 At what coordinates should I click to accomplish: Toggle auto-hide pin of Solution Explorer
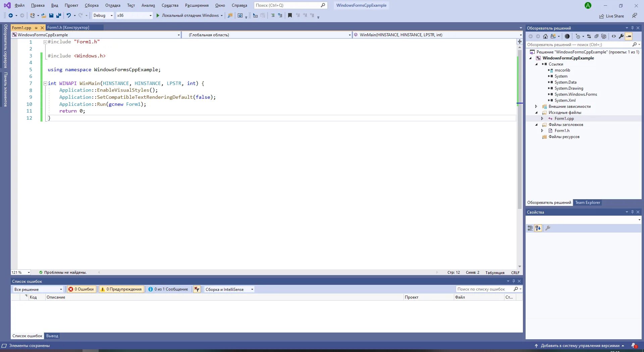632,28
